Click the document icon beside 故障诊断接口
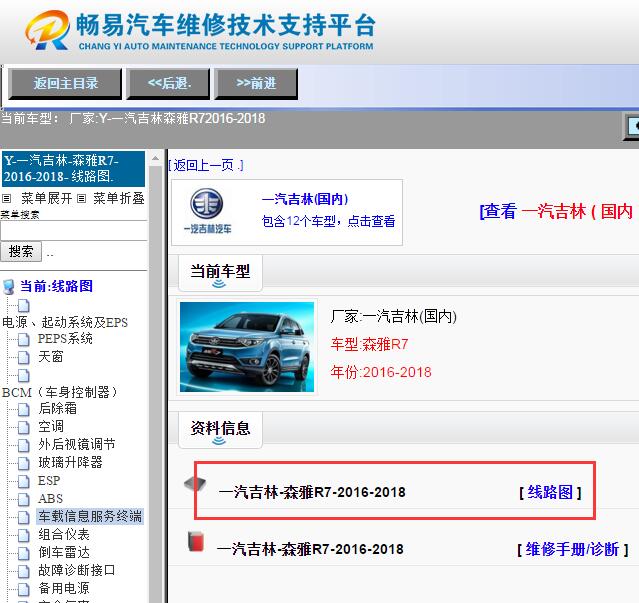Screen dimensions: 639x603 pyautogui.click(x=24, y=571)
